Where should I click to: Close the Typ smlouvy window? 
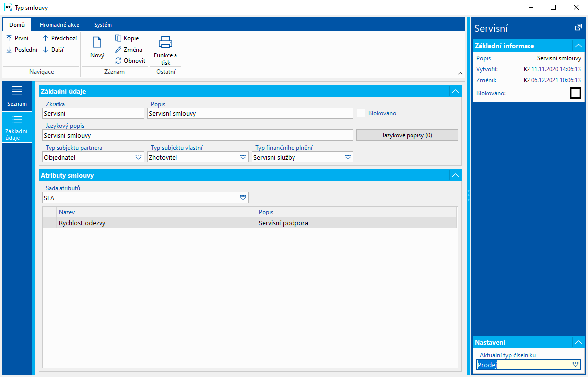(x=576, y=7)
